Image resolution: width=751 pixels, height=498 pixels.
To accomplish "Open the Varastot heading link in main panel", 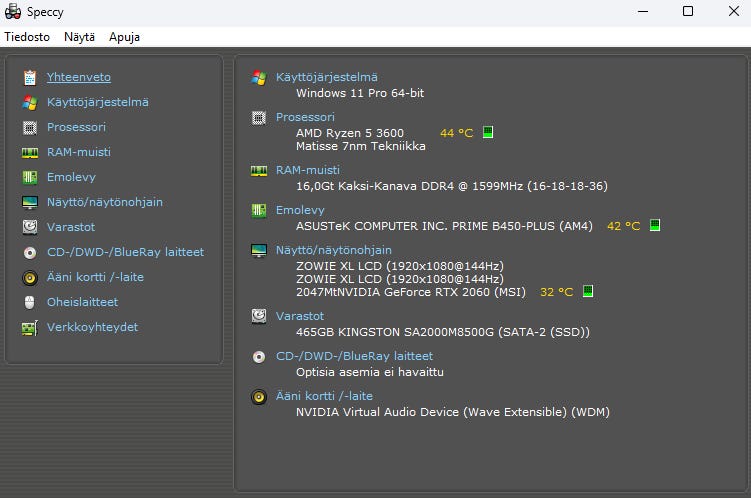I will click(x=300, y=316).
